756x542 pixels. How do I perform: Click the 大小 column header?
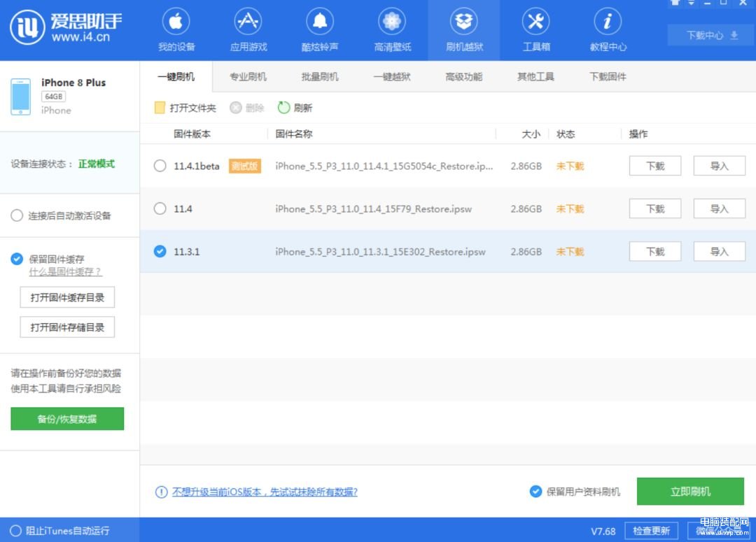(x=531, y=134)
